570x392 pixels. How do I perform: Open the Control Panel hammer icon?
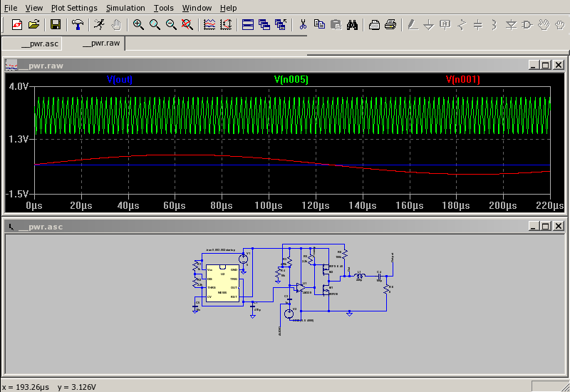[77, 25]
